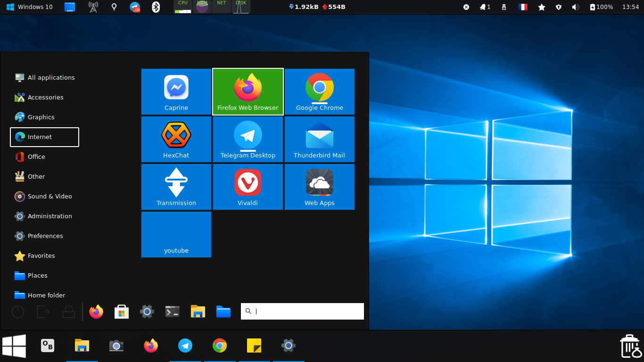Open settings gear in menu favorites bar
The width and height of the screenshot is (644, 362).
pos(147,312)
